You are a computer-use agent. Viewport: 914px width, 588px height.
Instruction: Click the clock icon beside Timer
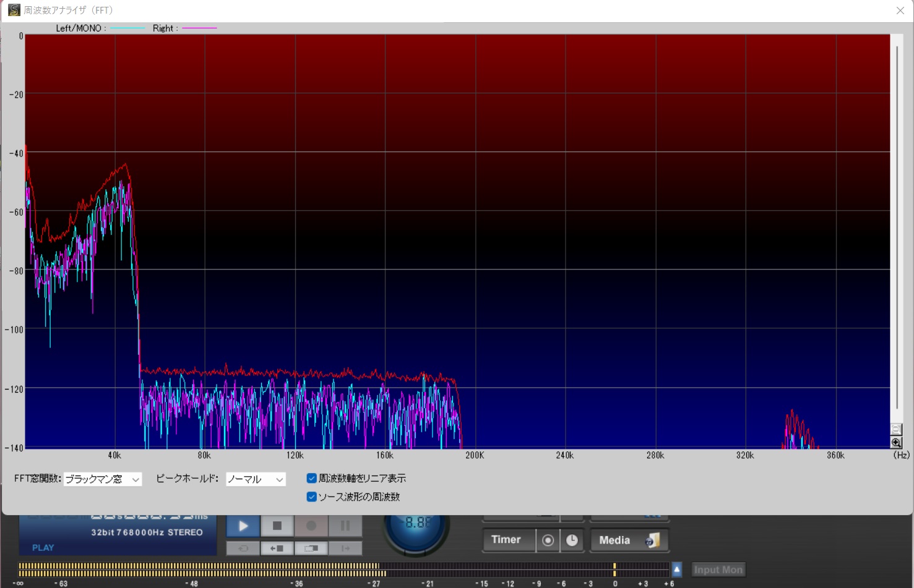572,540
